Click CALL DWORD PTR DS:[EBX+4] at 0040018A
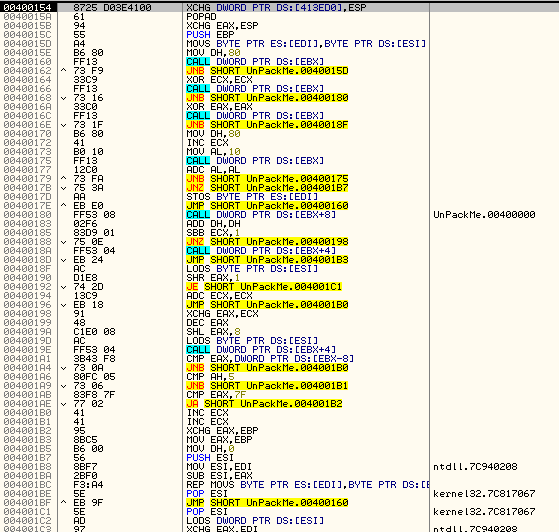The image size is (559, 532). click(261, 251)
